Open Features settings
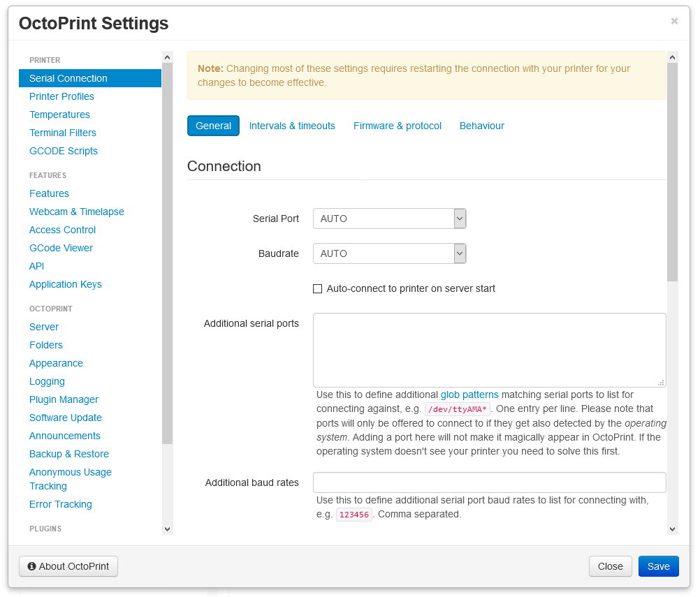 [x=49, y=193]
